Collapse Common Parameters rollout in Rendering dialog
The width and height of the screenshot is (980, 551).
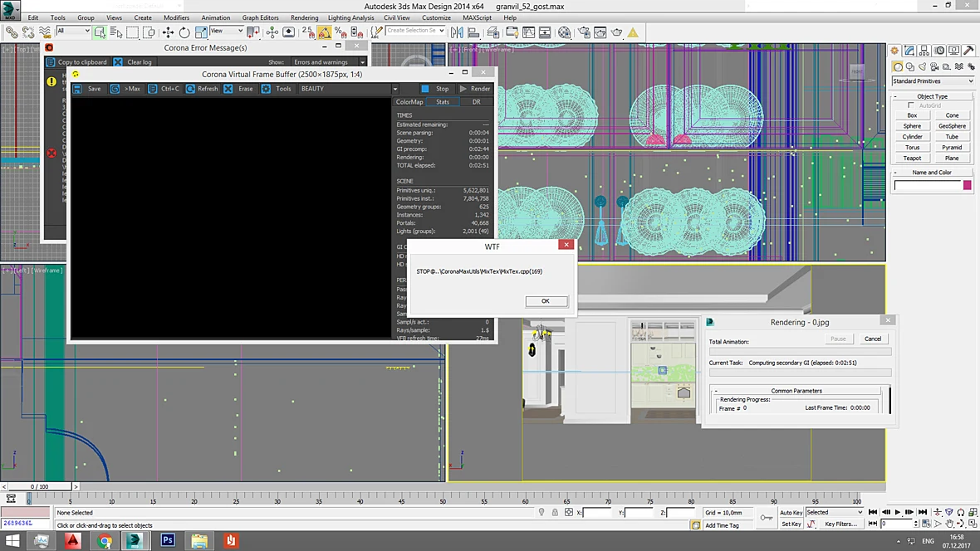pyautogui.click(x=796, y=391)
